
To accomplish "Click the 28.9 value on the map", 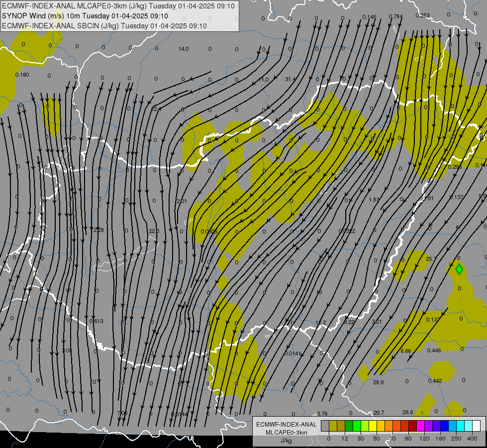I will 378,382.
